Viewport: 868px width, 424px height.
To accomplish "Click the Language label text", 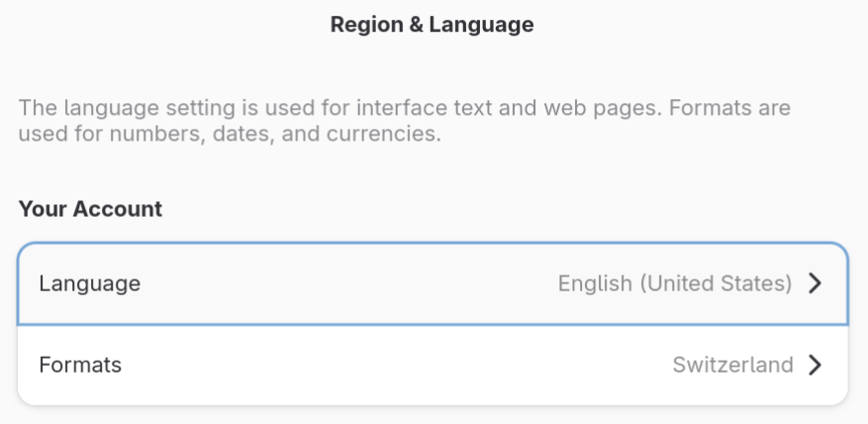I will pyautogui.click(x=89, y=283).
